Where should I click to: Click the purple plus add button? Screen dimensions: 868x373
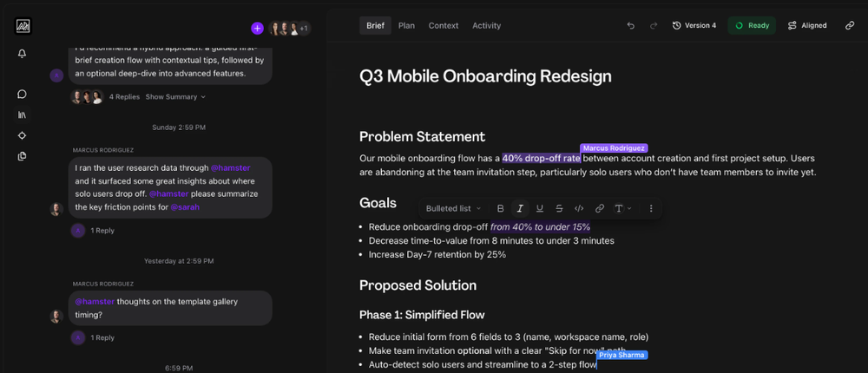tap(257, 29)
